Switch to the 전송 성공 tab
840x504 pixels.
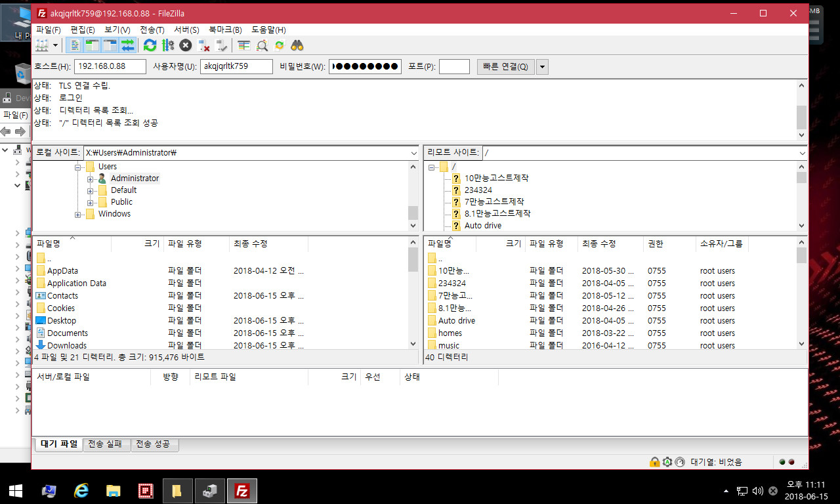(x=155, y=444)
